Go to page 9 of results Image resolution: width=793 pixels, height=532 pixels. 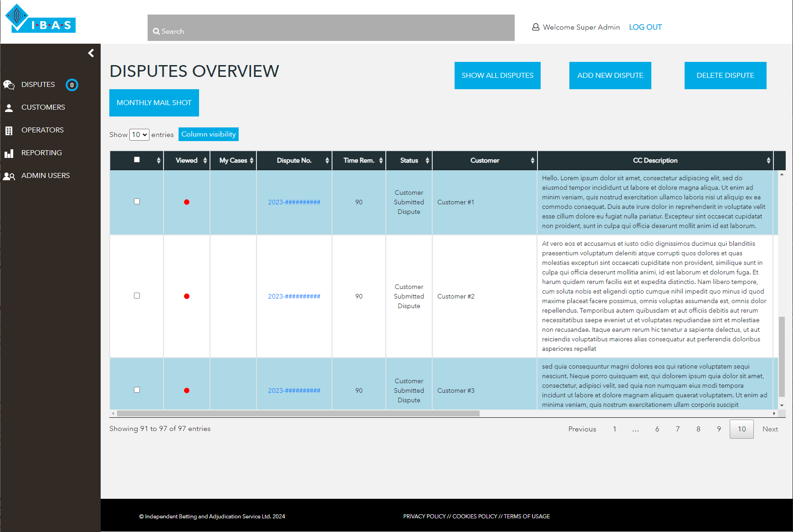click(719, 429)
